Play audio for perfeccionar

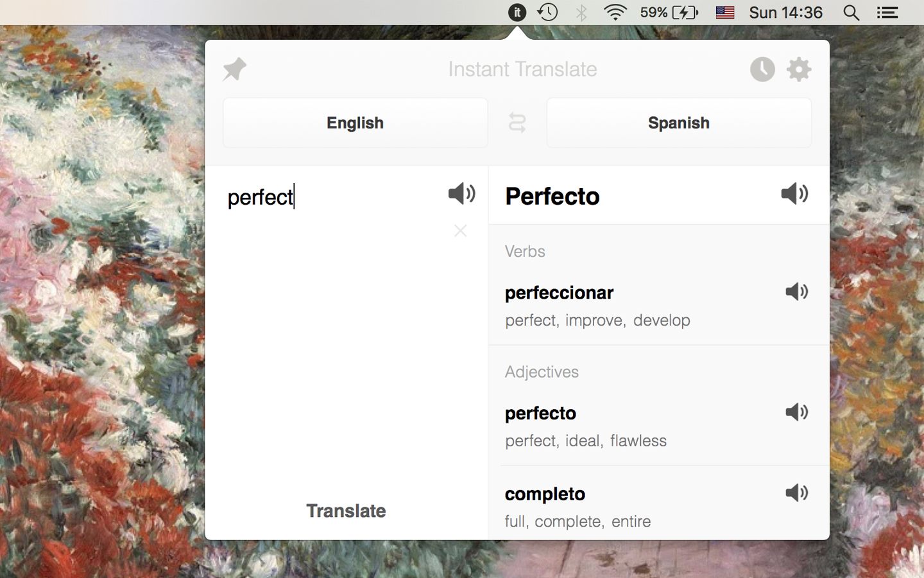[797, 292]
